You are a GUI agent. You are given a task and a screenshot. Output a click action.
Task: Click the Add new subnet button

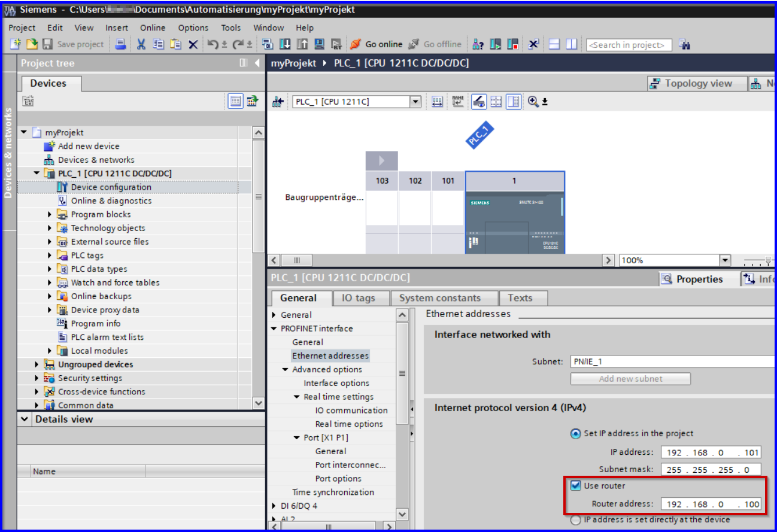click(630, 379)
